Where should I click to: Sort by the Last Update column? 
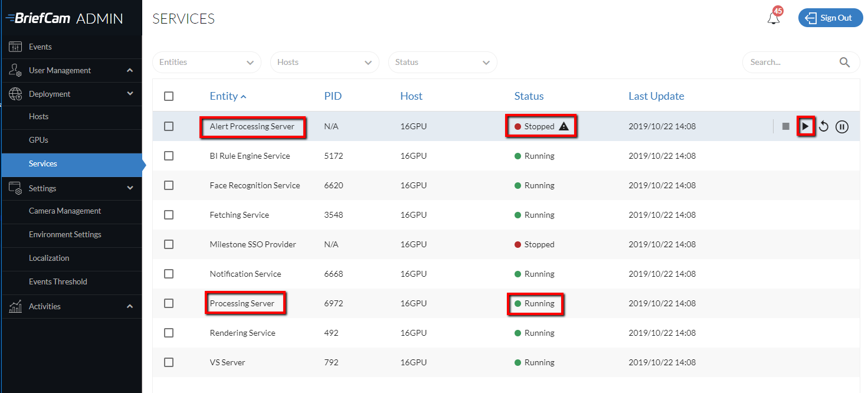click(x=656, y=96)
